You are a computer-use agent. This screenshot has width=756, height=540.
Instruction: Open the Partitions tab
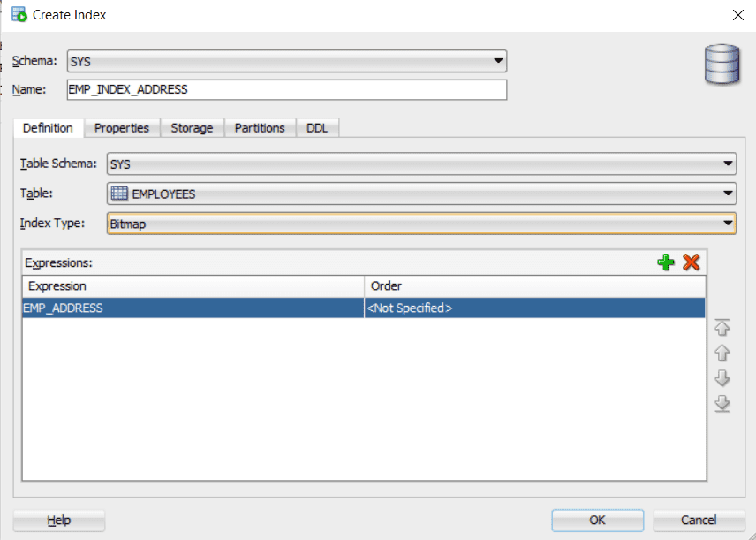click(260, 127)
